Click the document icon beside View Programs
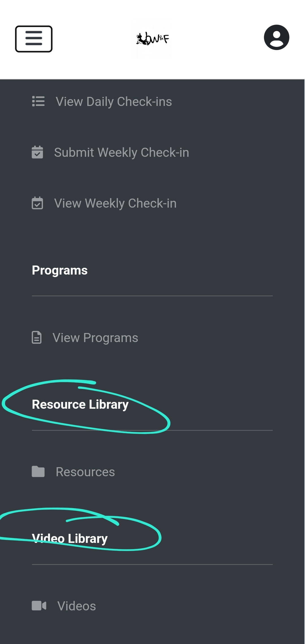 pos(37,338)
